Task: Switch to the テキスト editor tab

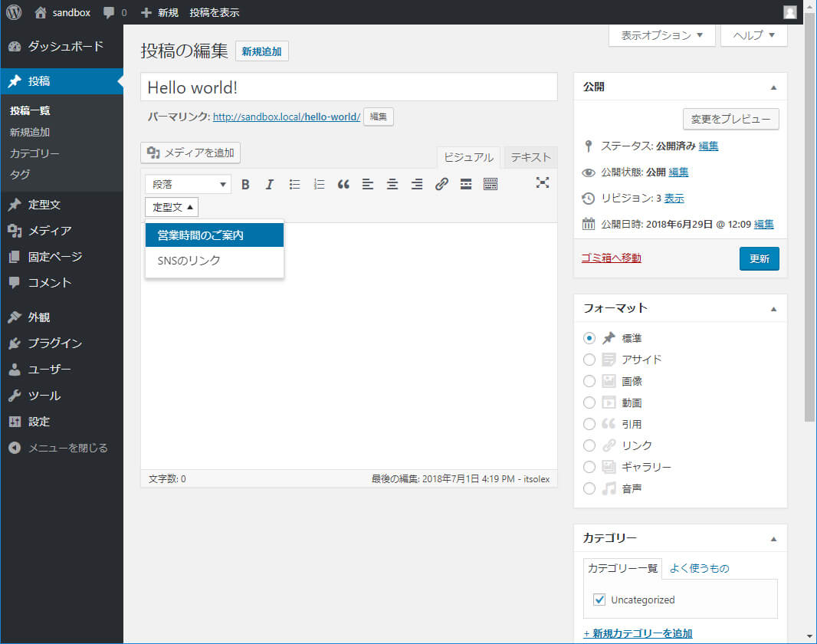Action: [530, 157]
